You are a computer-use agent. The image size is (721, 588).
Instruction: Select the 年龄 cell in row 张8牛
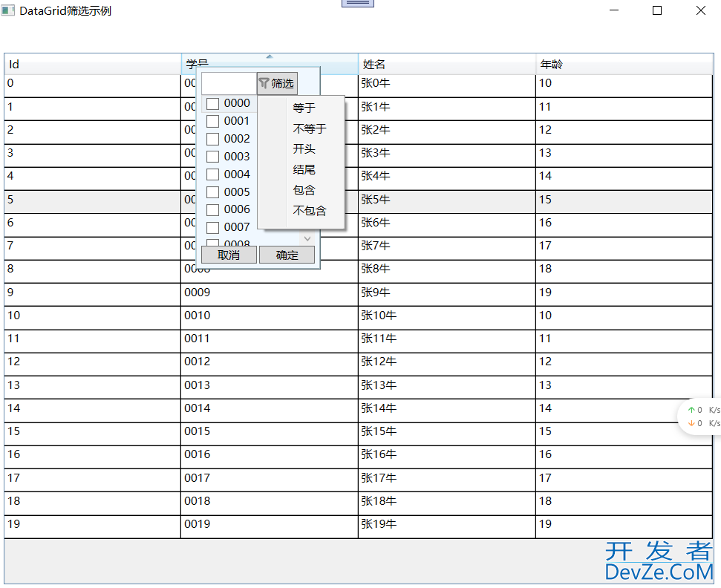click(624, 272)
